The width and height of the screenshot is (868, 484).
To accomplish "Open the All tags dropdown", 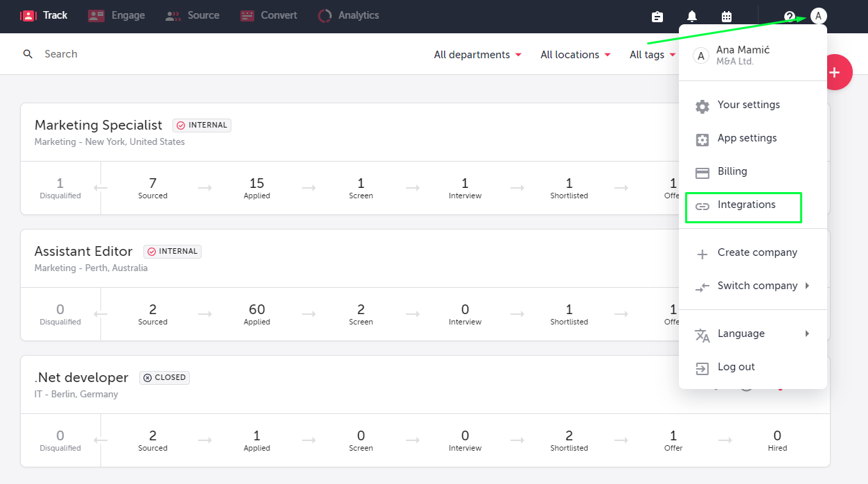I will click(x=652, y=55).
